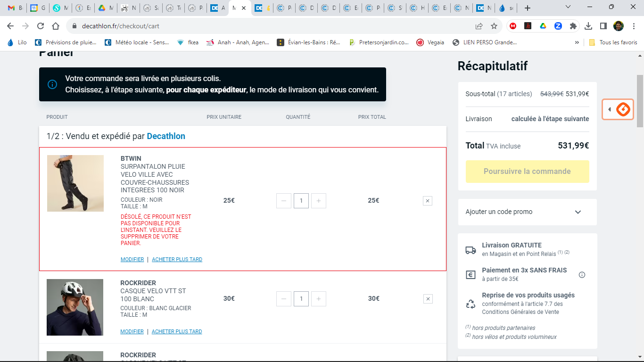Bookmark this page with star icon
This screenshot has width=644, height=362.
coord(494,26)
